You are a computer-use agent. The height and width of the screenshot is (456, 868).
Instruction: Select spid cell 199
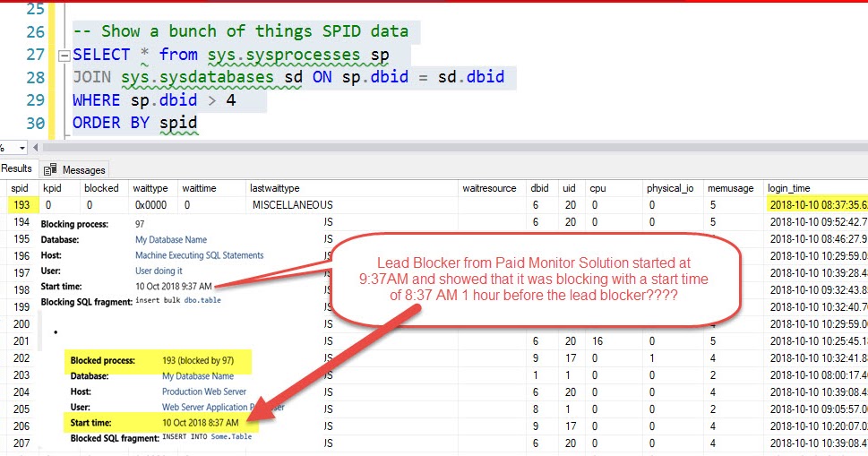21,307
